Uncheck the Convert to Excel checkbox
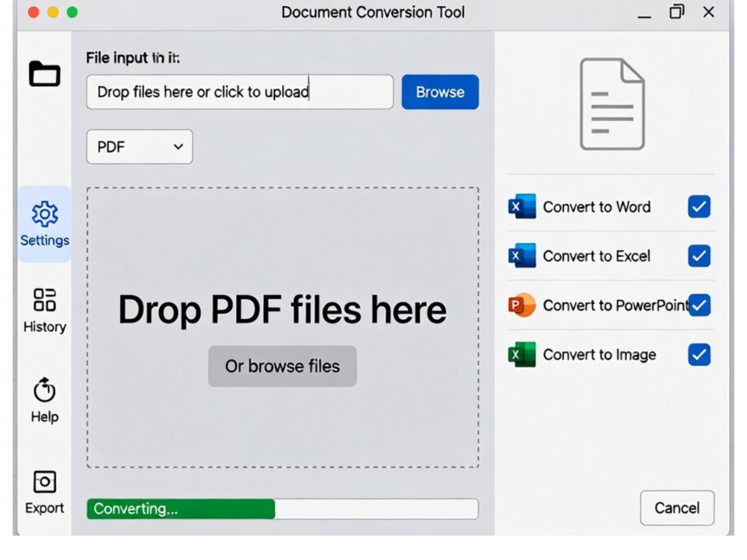The width and height of the screenshot is (747, 560). click(x=699, y=255)
